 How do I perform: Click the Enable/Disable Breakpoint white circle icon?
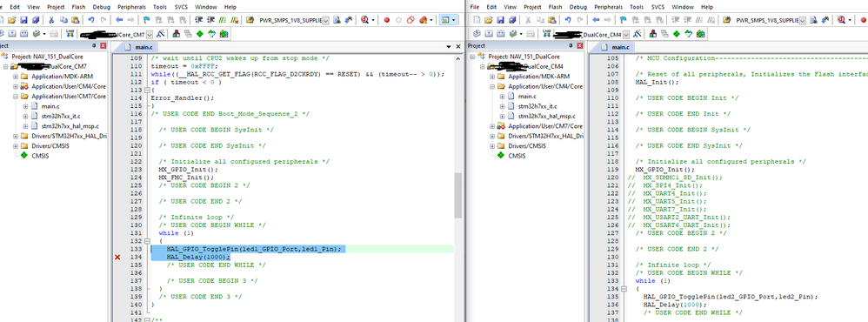[398, 20]
